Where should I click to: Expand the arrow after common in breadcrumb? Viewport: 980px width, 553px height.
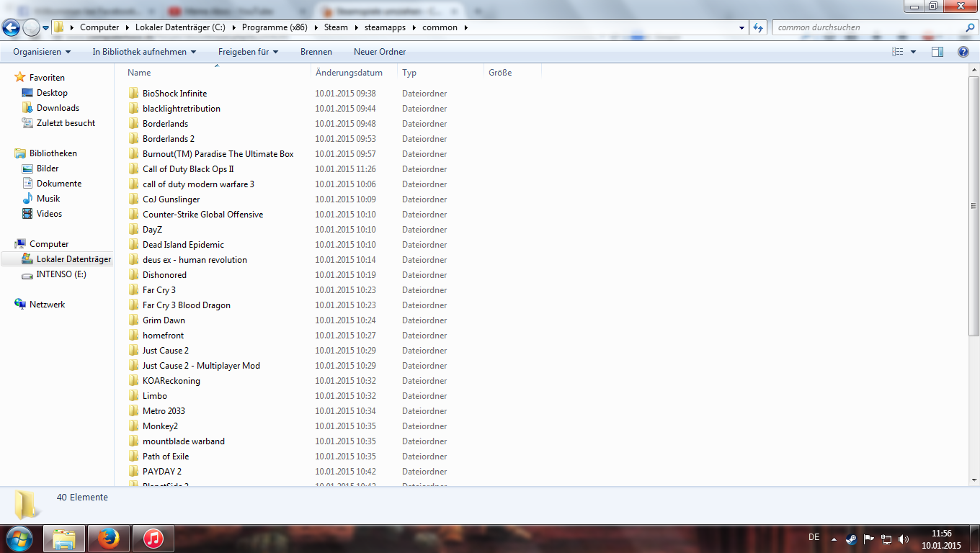[465, 27]
